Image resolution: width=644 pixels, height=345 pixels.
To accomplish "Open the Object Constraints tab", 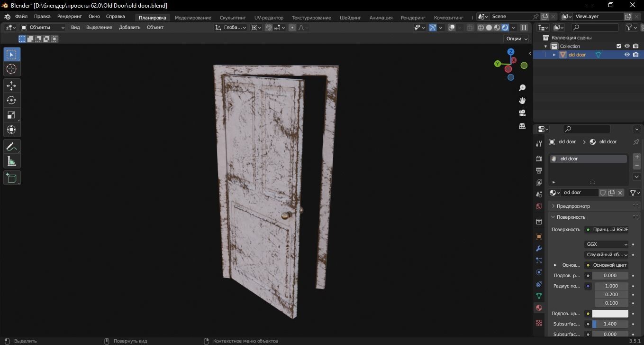I will tap(539, 284).
